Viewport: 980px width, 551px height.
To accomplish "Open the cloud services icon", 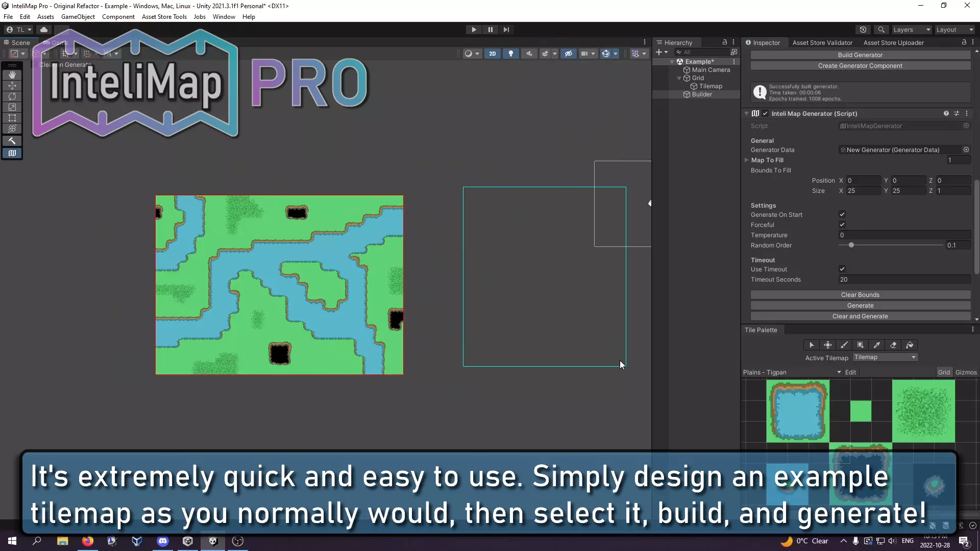I will (x=44, y=30).
